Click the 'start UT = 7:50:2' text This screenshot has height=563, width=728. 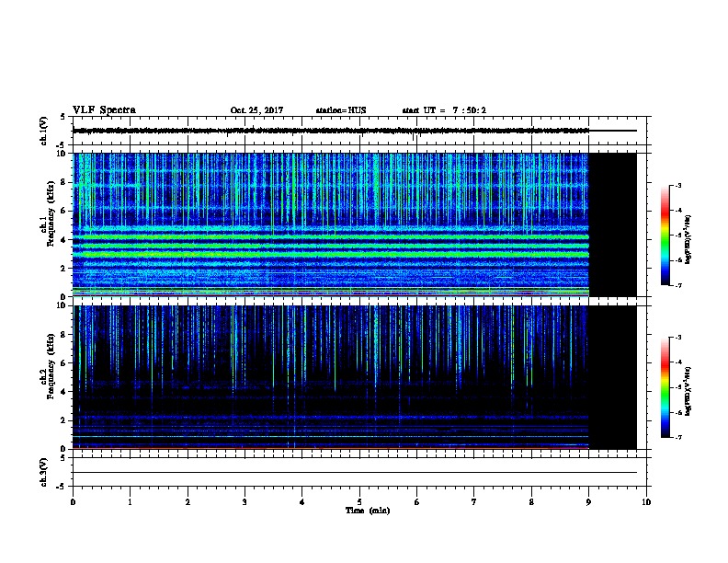click(444, 110)
